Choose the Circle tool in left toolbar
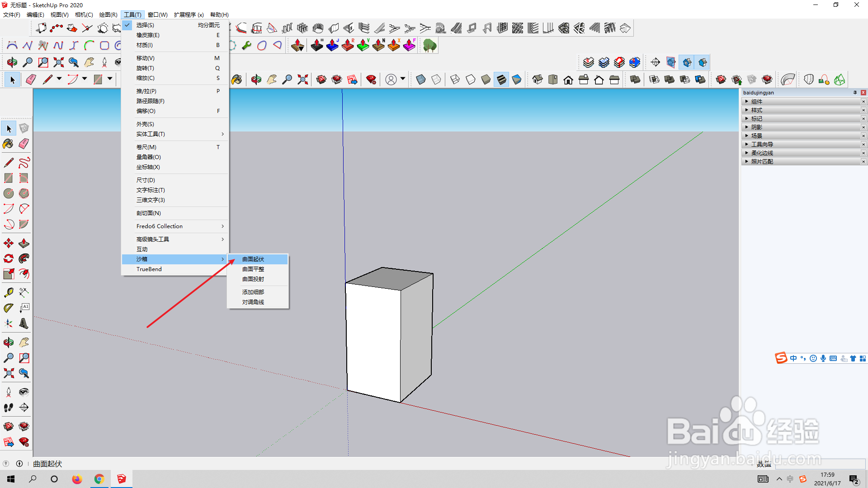The height and width of the screenshot is (488, 868). click(9, 193)
